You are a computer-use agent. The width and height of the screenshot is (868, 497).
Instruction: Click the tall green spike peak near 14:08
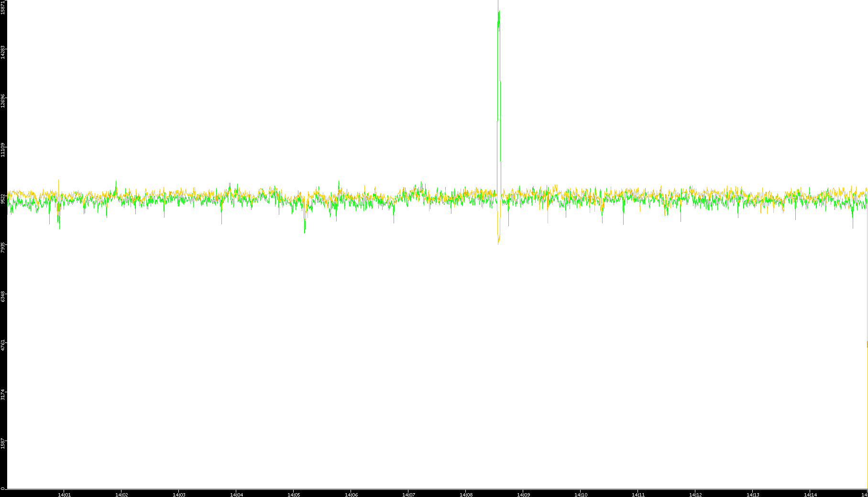click(x=499, y=14)
